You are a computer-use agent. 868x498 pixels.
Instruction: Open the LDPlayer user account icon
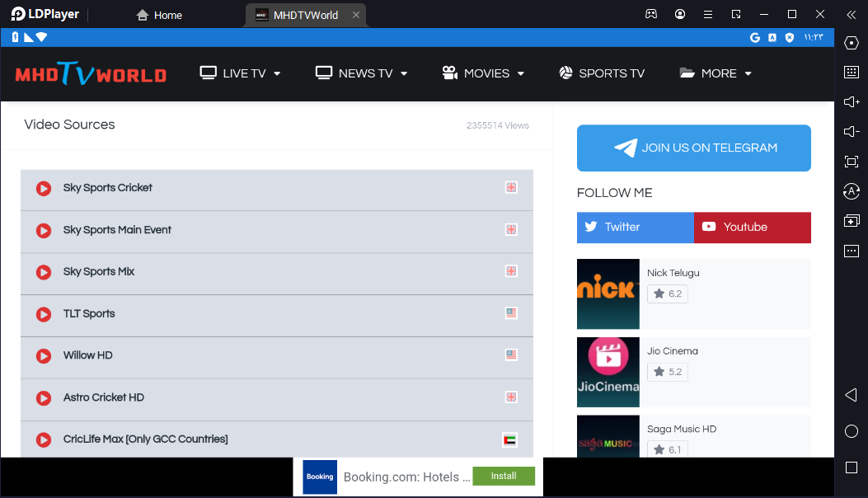(x=680, y=14)
